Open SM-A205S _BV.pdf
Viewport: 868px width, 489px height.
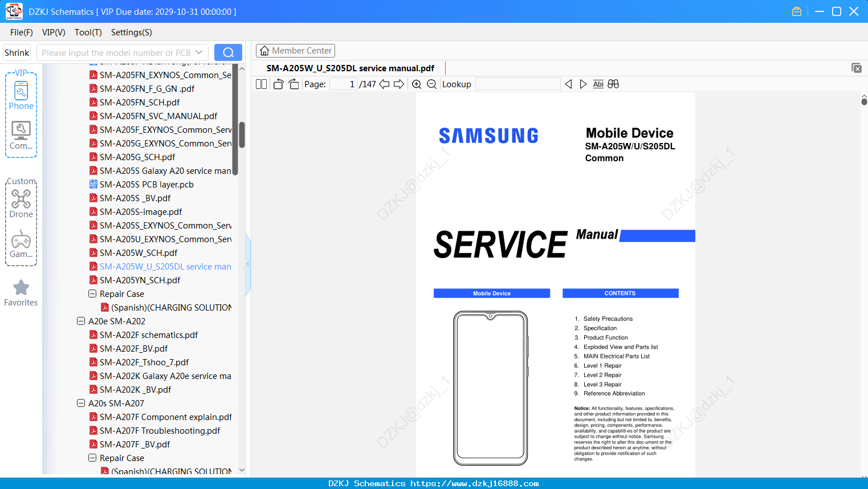(135, 198)
